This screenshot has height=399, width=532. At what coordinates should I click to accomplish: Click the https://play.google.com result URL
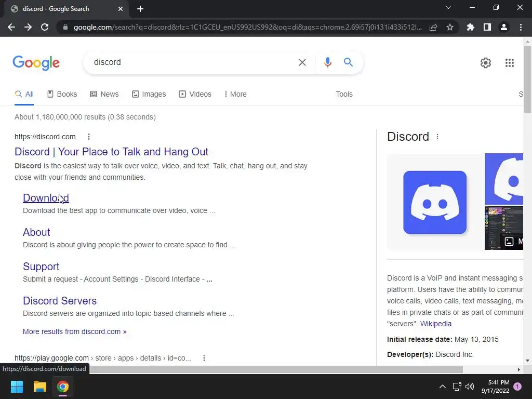pos(102,358)
